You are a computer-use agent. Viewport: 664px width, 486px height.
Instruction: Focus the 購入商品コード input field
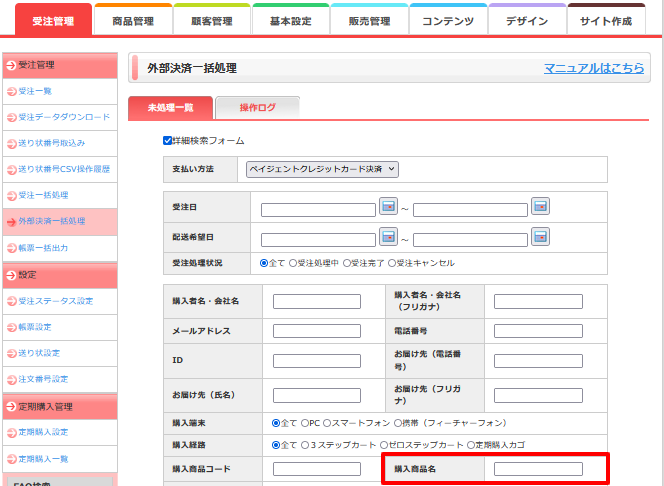(x=317, y=469)
